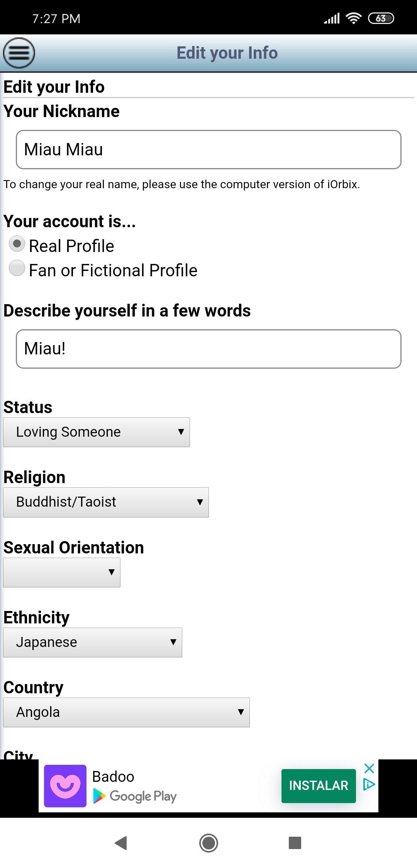Close the Badoo ad banner
417x868 pixels.
(x=369, y=768)
